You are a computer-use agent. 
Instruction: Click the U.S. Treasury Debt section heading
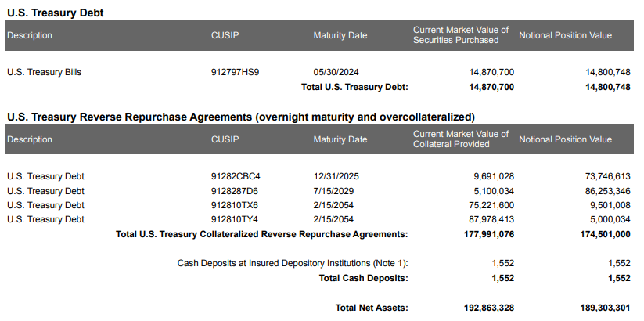point(55,13)
